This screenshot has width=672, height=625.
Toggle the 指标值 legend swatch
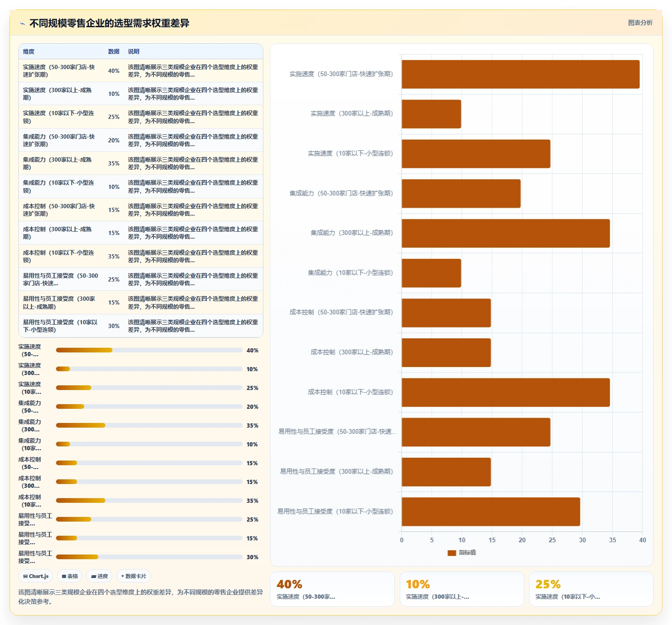[452, 553]
